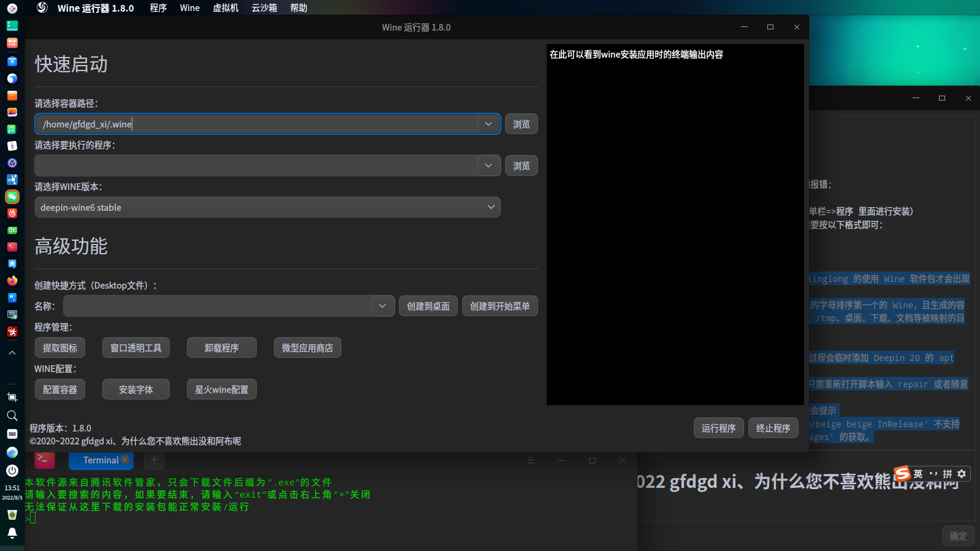Click the 配置容器 button
This screenshot has width=980, height=551.
coord(60,389)
